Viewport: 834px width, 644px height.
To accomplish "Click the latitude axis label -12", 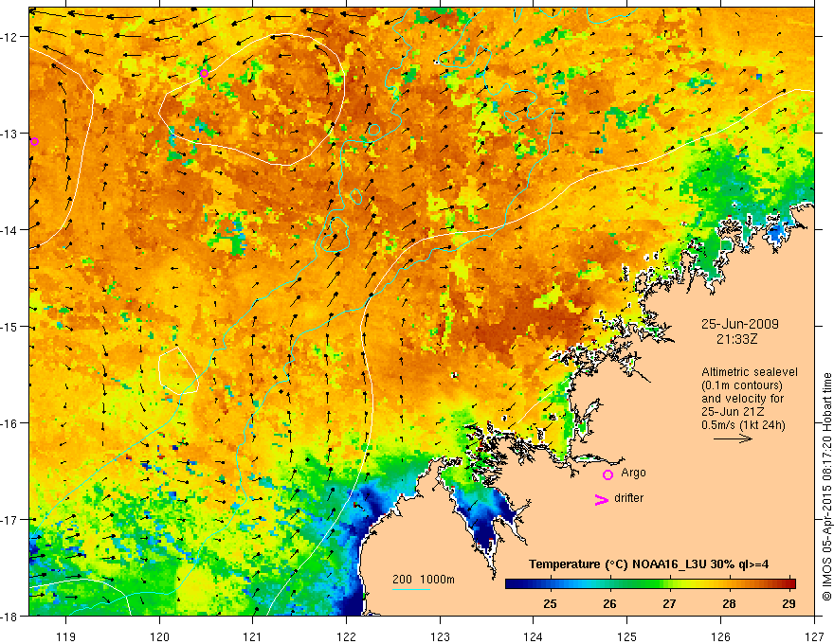I will [x=10, y=37].
